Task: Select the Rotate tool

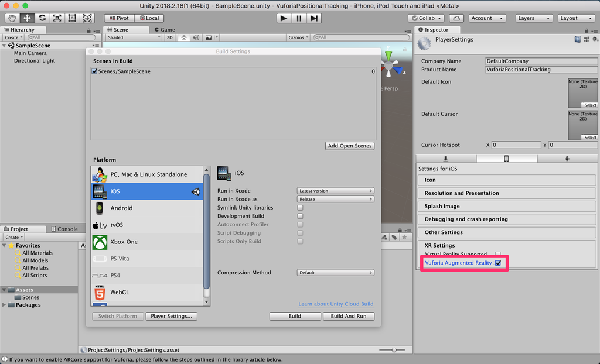Action: coord(42,18)
